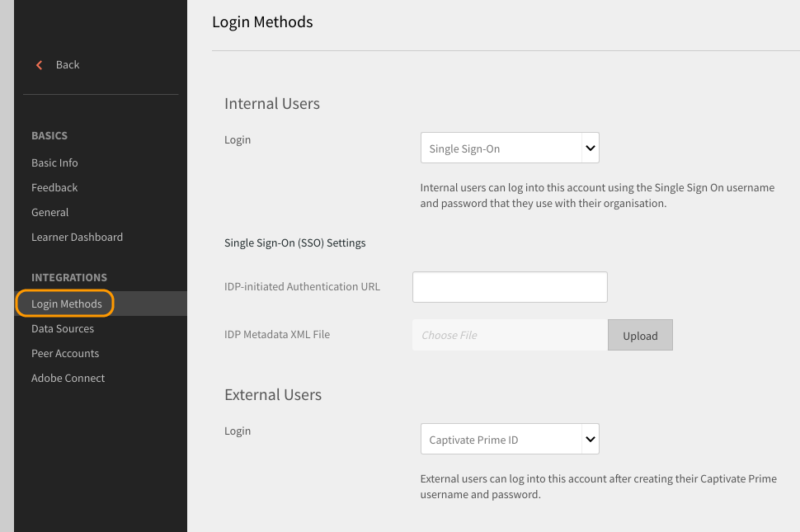Click Back to return to previous page
Image resolution: width=800 pixels, height=532 pixels.
point(68,64)
